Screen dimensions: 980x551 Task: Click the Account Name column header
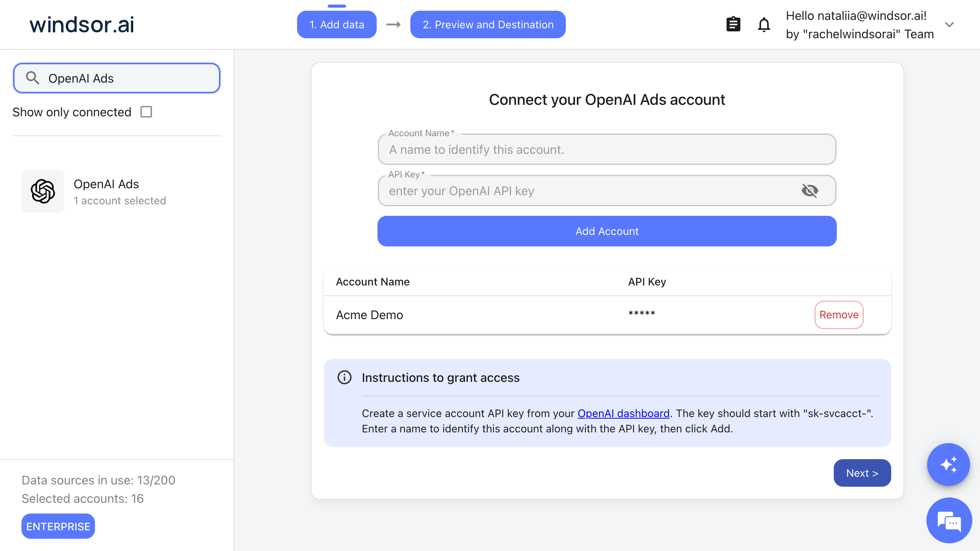[372, 282]
